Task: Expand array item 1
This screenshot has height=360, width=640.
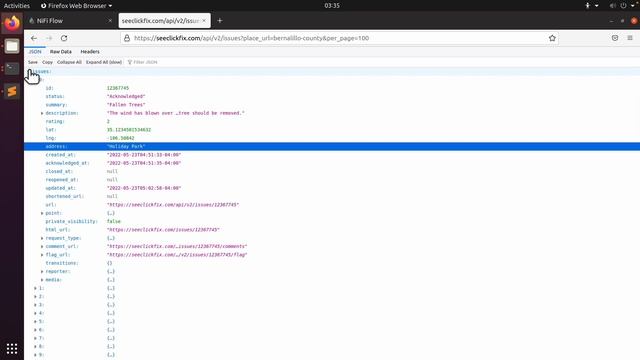Action: pyautogui.click(x=36, y=288)
